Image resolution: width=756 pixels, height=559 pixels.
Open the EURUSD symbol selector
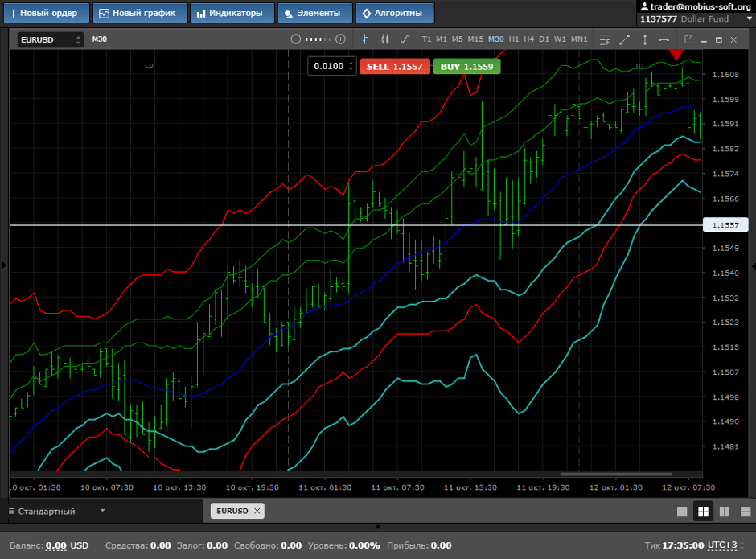[x=51, y=39]
